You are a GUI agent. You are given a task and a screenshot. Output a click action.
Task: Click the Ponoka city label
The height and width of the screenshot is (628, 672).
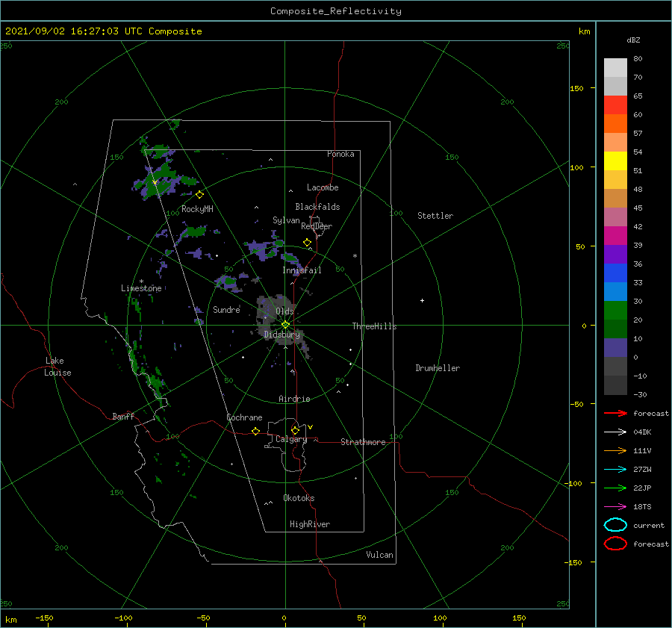340,154
